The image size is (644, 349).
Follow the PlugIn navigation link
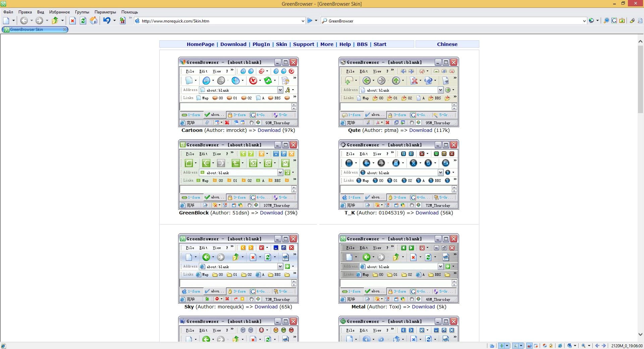pos(261,44)
